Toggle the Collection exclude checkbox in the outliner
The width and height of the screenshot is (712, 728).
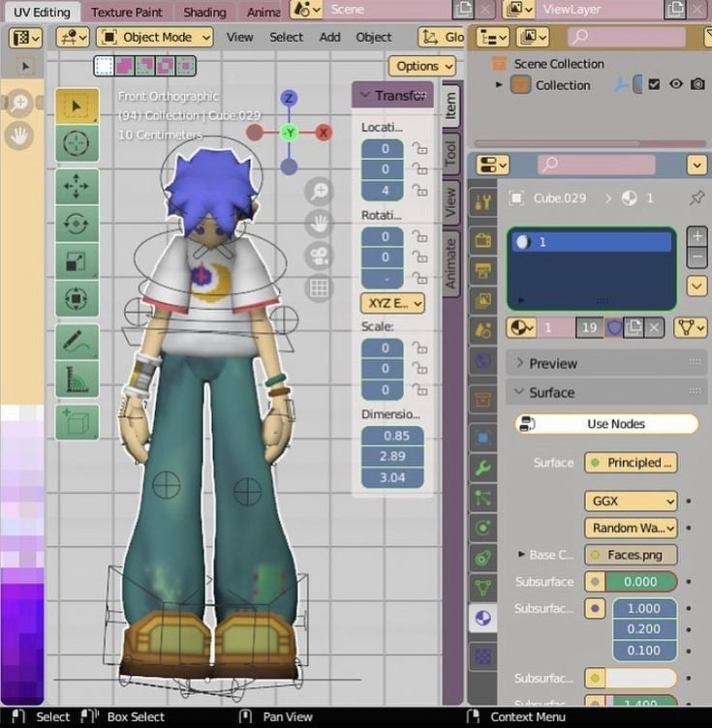654,85
